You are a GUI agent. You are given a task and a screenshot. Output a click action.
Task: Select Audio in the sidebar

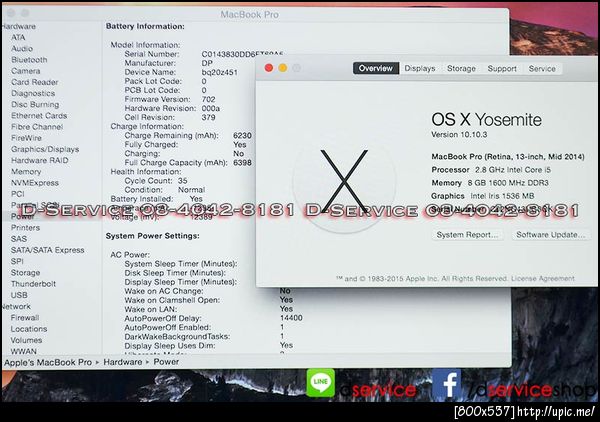(x=22, y=49)
